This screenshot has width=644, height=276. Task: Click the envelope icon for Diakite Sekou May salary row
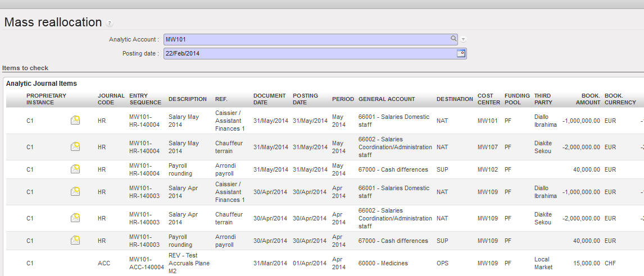pyautogui.click(x=75, y=147)
